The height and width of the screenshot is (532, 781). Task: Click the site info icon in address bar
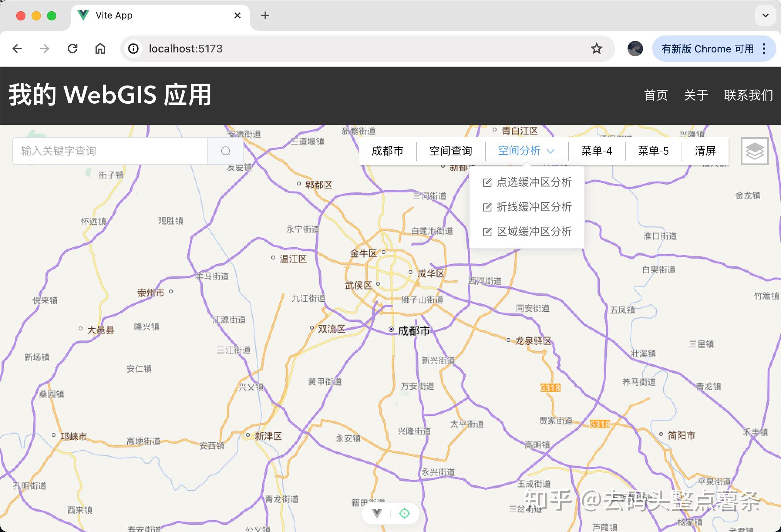(133, 49)
